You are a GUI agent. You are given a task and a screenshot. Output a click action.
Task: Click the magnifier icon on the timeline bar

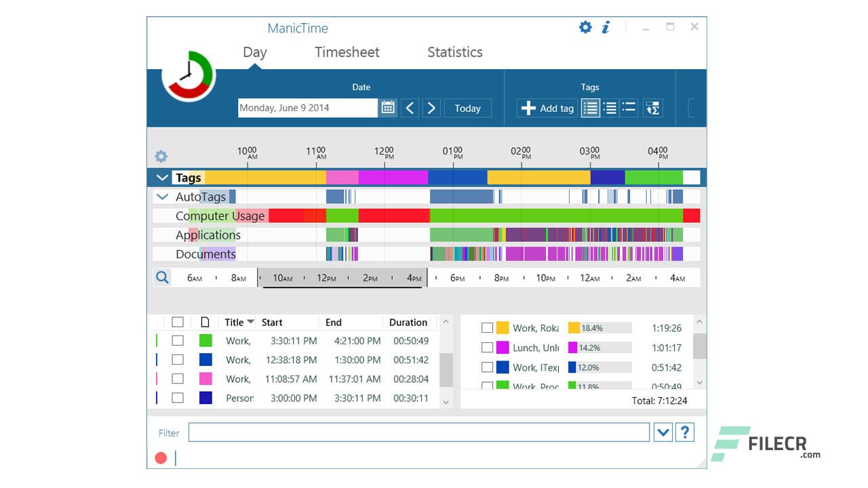[161, 277]
